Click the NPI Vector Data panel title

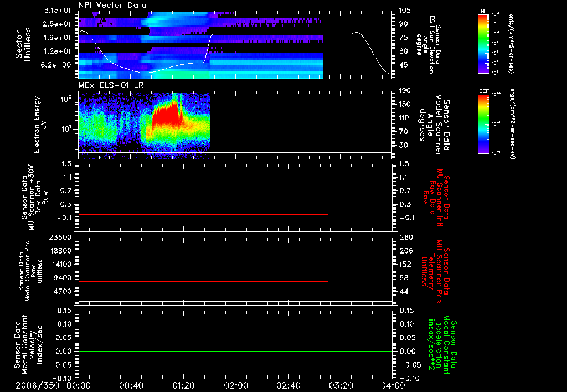[x=113, y=5]
